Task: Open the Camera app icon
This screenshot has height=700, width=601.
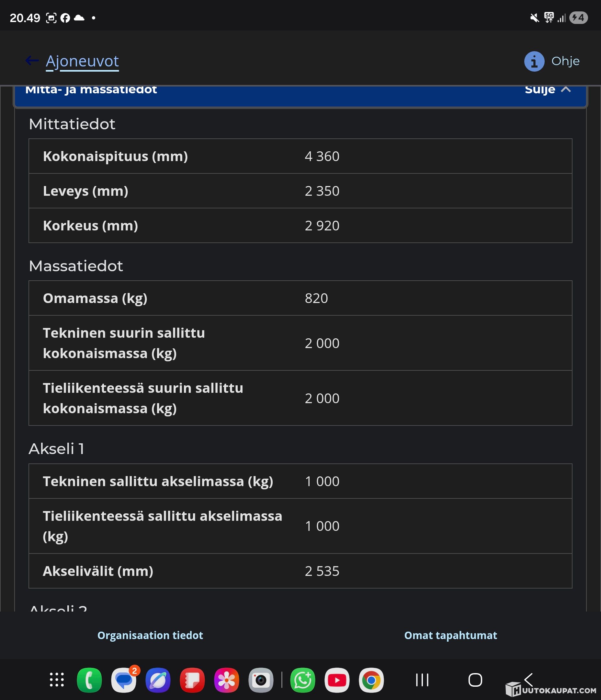Action: pos(261,680)
